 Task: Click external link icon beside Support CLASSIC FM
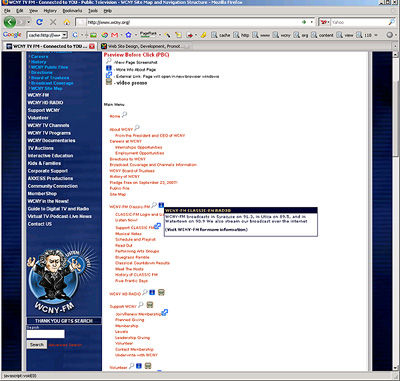click(157, 226)
